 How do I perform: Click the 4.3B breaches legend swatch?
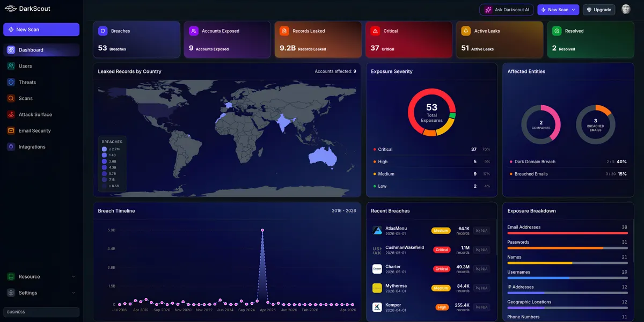click(104, 167)
